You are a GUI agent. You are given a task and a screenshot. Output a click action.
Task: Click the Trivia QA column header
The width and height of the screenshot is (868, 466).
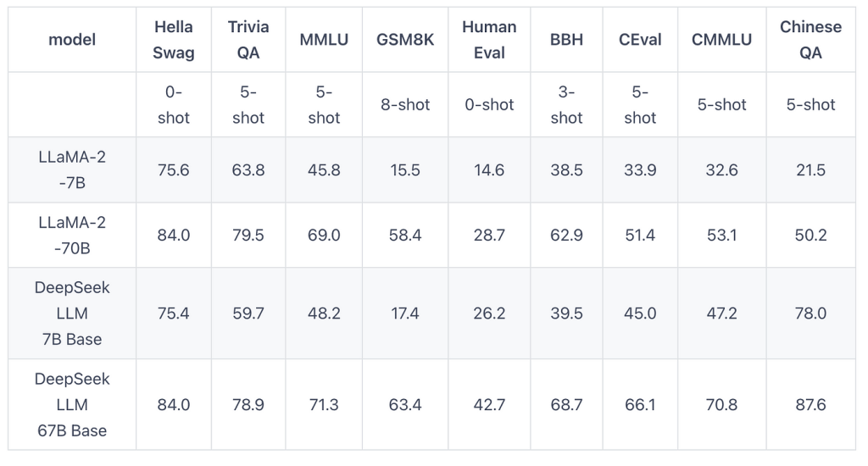(248, 40)
